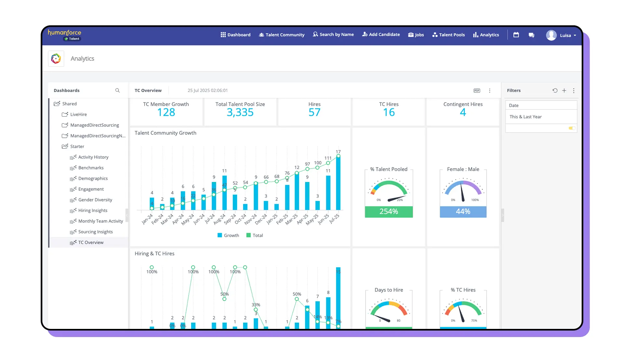
Task: Open the Gender Diversity dashboard
Action: point(95,200)
